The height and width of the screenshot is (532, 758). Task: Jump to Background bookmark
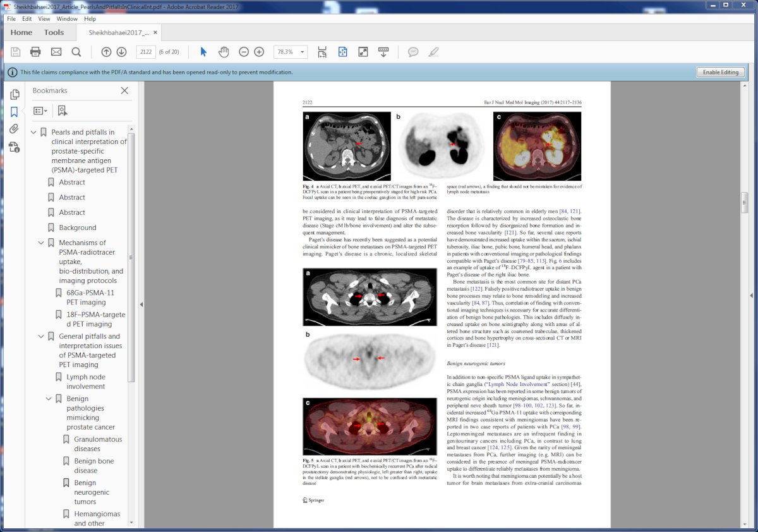point(78,227)
